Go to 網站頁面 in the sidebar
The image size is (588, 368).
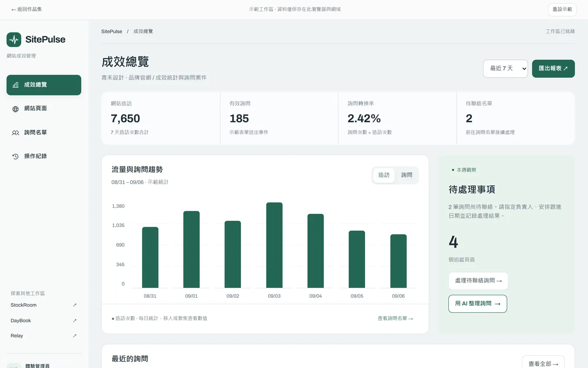44,109
